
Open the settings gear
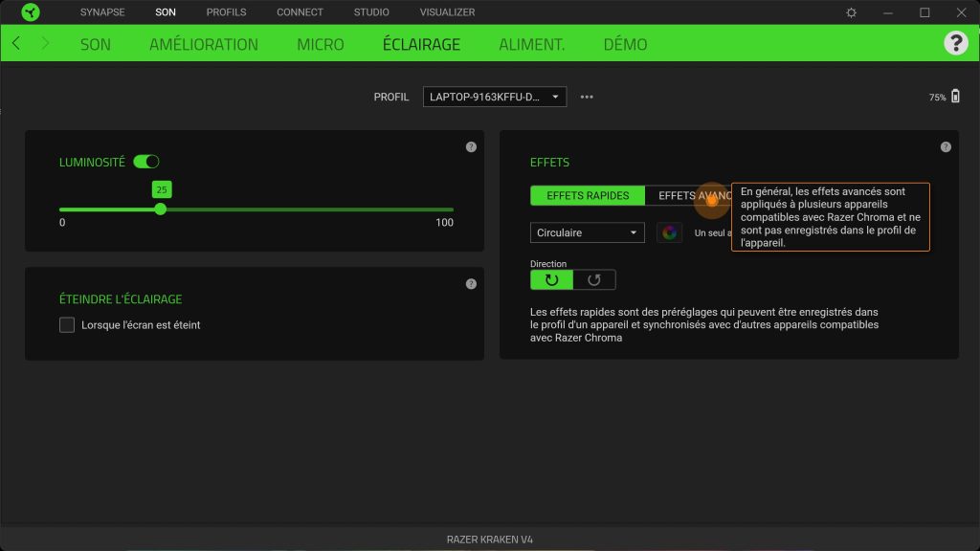tap(851, 12)
